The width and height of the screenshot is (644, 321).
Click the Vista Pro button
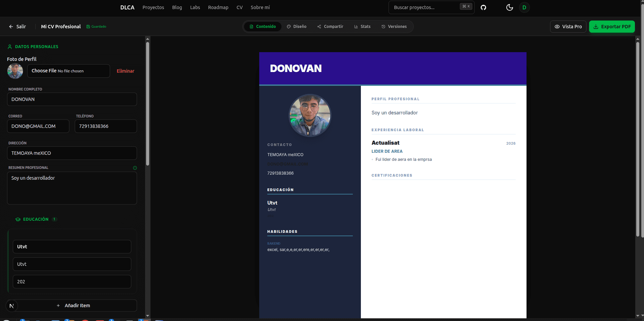(568, 27)
